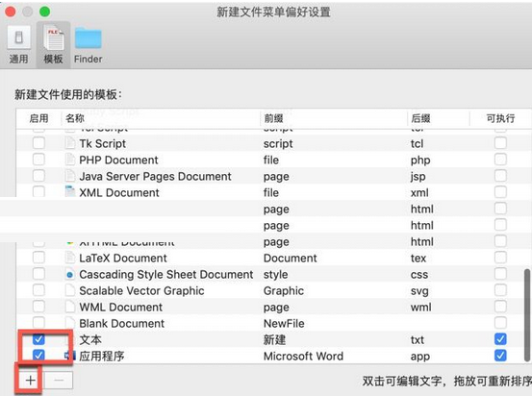The width and height of the screenshot is (532, 396).
Task: Click the plus button to add template
Action: pos(30,380)
